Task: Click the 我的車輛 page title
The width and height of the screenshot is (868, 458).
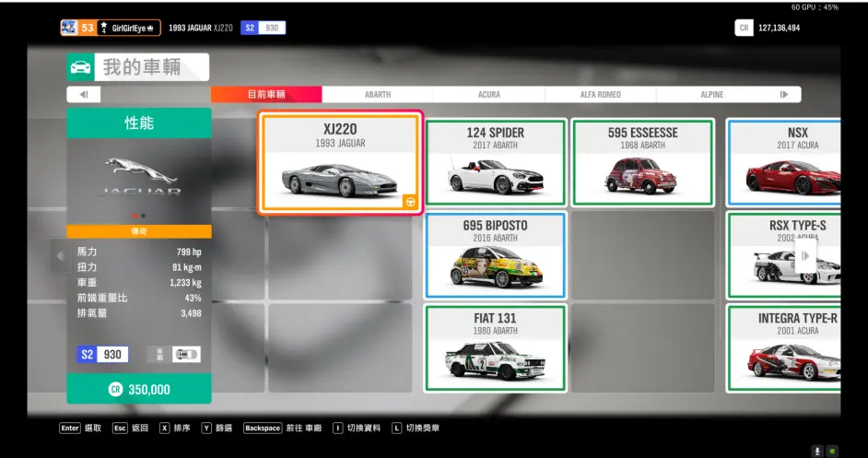Action: [x=142, y=67]
